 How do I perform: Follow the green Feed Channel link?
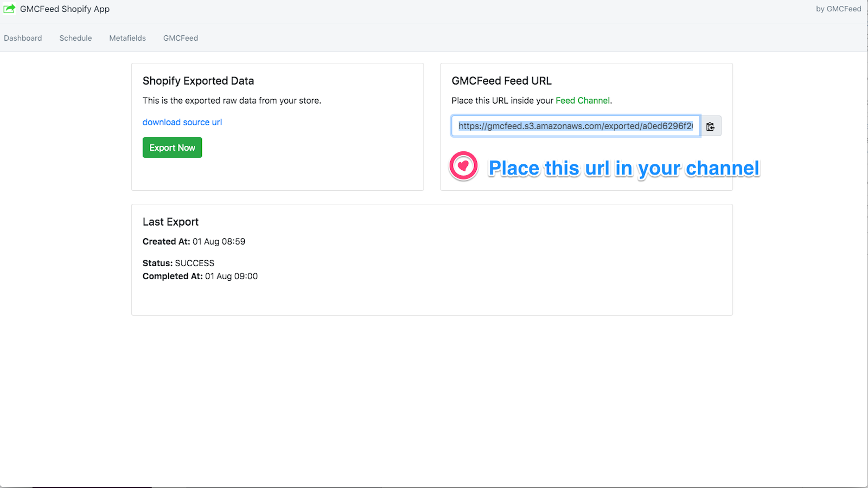(583, 100)
